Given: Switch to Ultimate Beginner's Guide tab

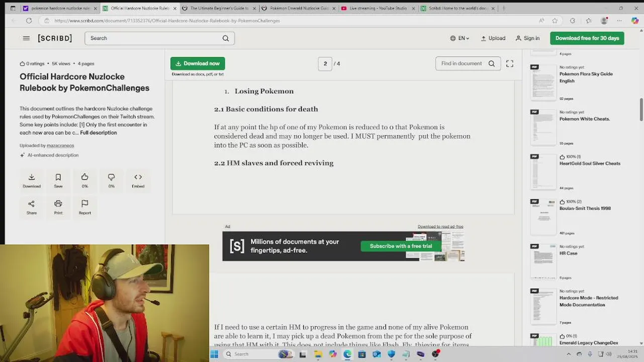Looking at the screenshot, I should tap(219, 9).
